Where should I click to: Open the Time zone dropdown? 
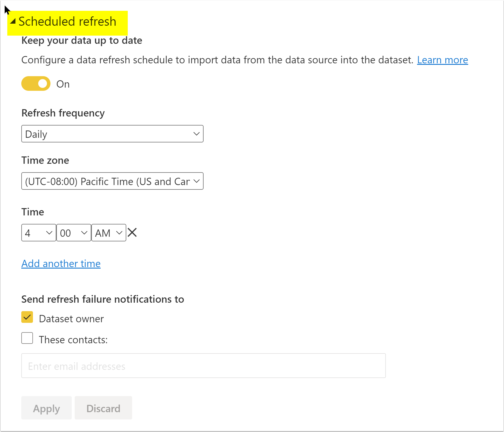[x=112, y=181]
